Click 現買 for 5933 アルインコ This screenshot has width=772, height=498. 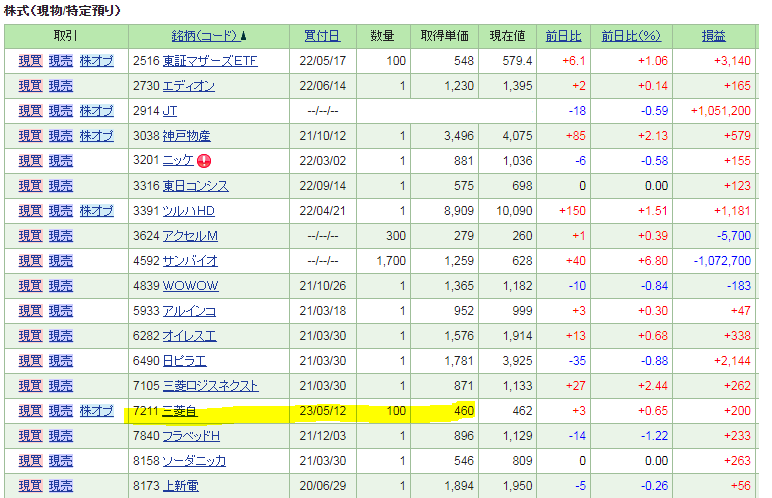tap(31, 311)
